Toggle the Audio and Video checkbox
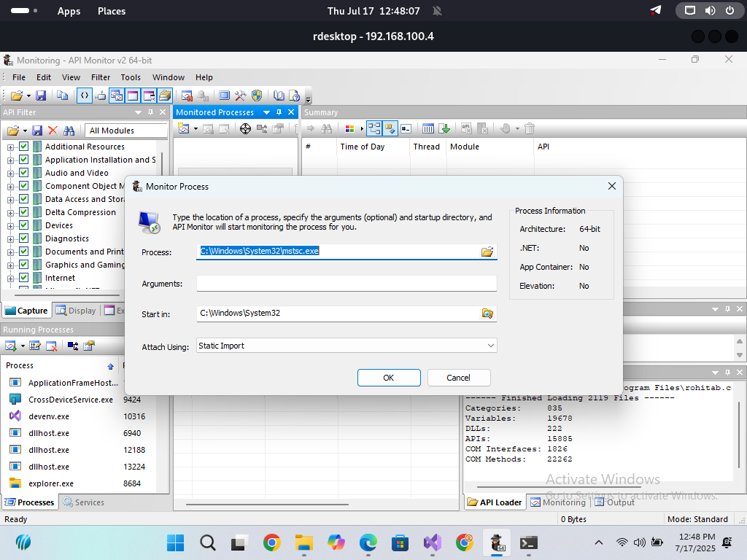Viewport: 747px width, 560px height. (x=24, y=173)
